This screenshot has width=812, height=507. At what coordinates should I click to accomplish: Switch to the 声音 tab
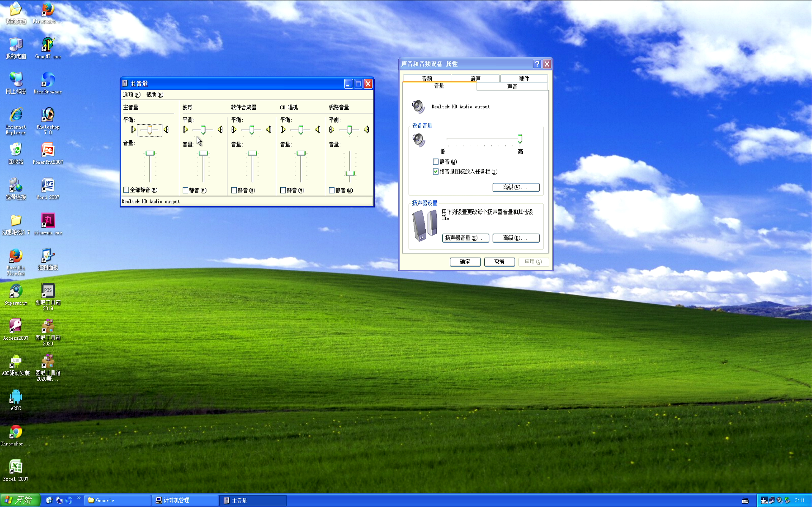[x=512, y=87]
